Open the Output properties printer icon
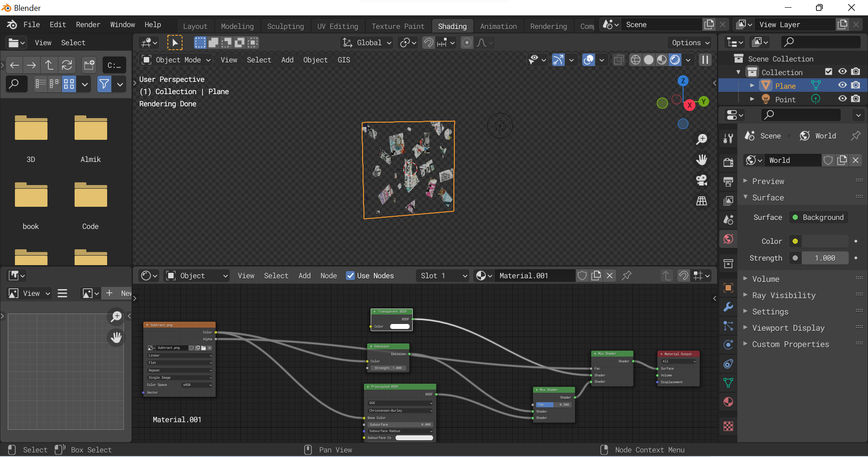This screenshot has width=868, height=457. pos(728,182)
